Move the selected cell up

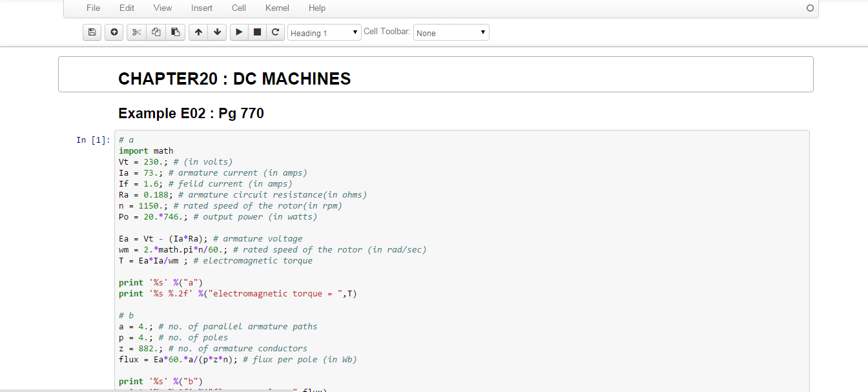point(198,32)
